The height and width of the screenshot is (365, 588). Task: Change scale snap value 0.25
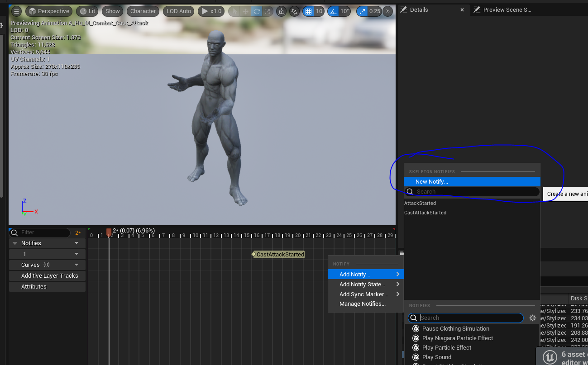tap(375, 11)
